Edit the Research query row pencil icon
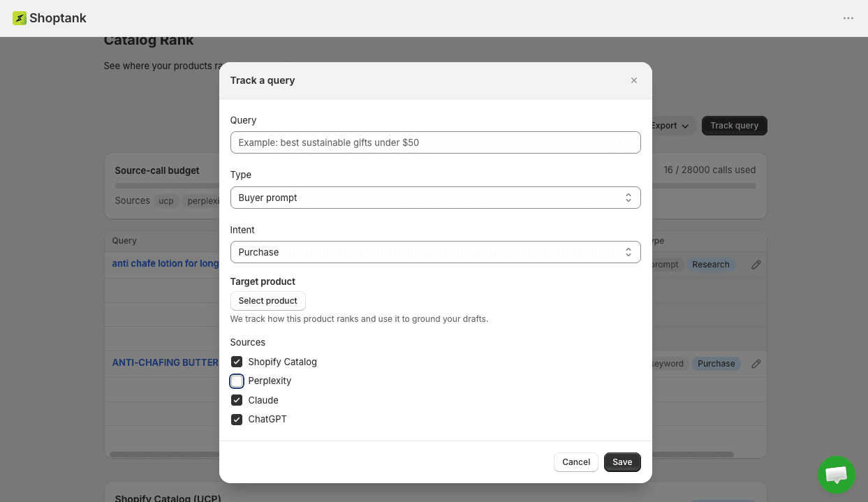Viewport: 868px width, 502px height. pyautogui.click(x=756, y=265)
